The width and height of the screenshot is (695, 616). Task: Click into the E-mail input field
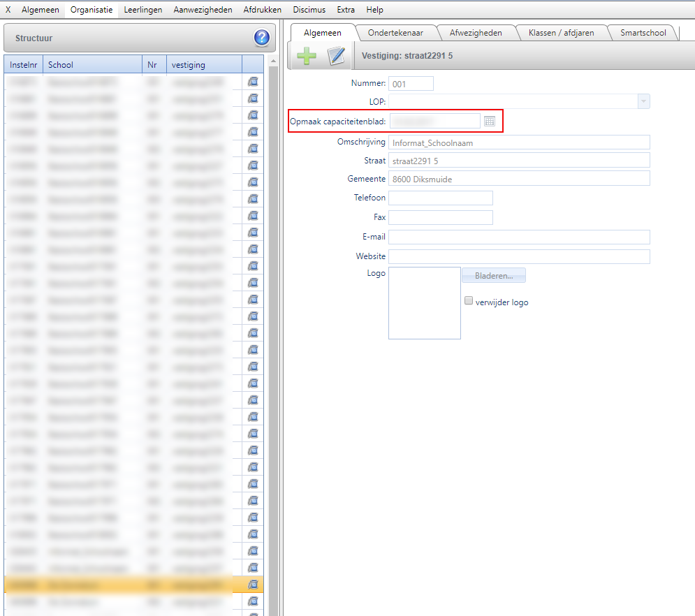tap(519, 237)
